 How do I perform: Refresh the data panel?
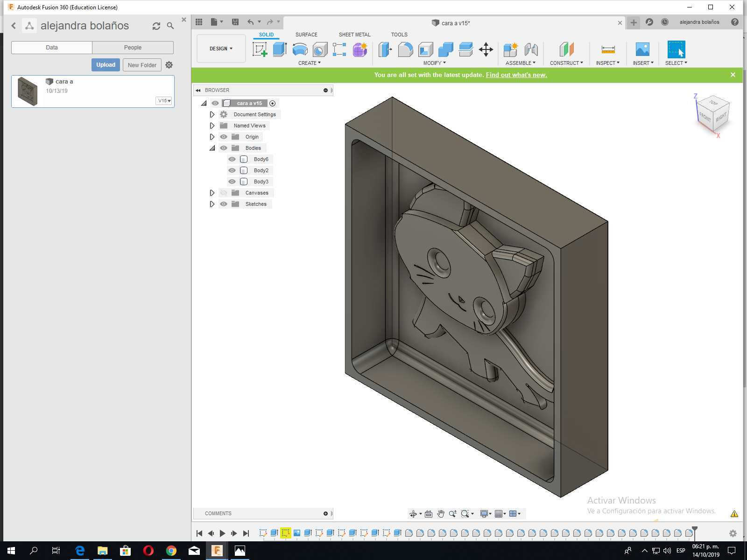click(x=156, y=26)
